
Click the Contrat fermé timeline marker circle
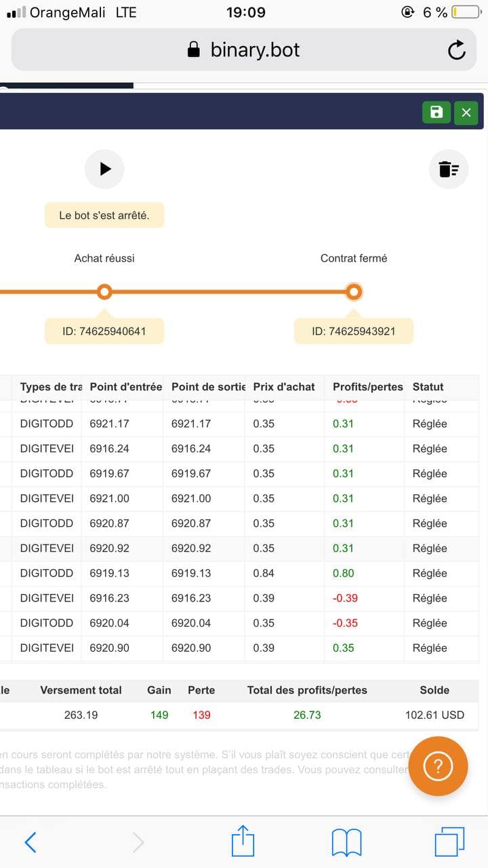tap(353, 292)
